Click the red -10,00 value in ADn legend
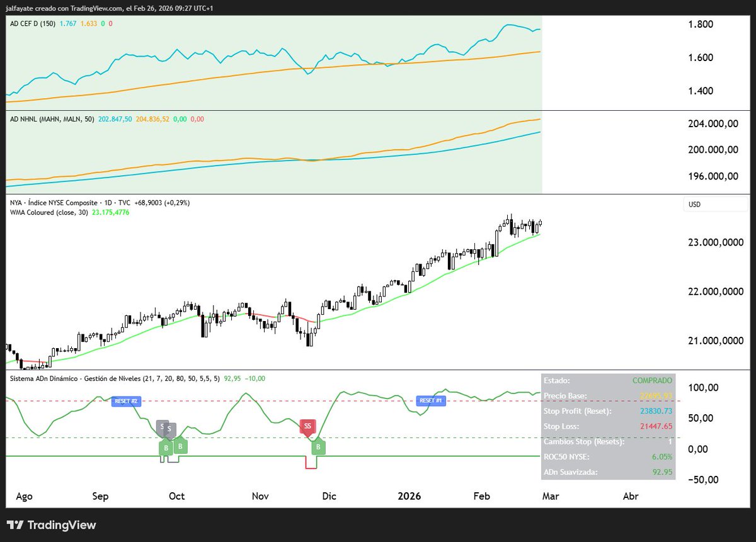The height and width of the screenshot is (542, 756). [255, 378]
